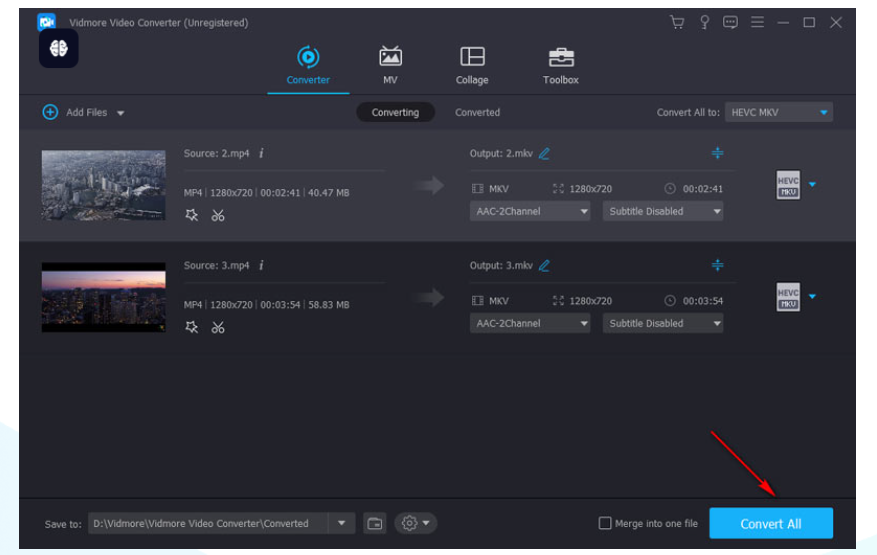Click the compress icon for 2.mkv output

[x=718, y=152]
